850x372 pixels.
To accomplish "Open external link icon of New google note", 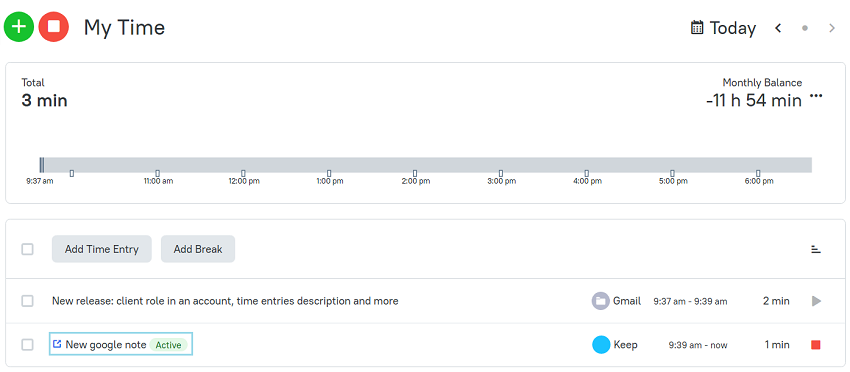I will coord(57,344).
